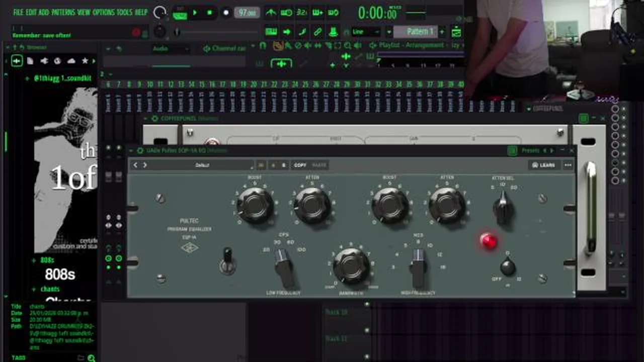The width and height of the screenshot is (644, 362).
Task: Click the stop button
Action: point(210,13)
